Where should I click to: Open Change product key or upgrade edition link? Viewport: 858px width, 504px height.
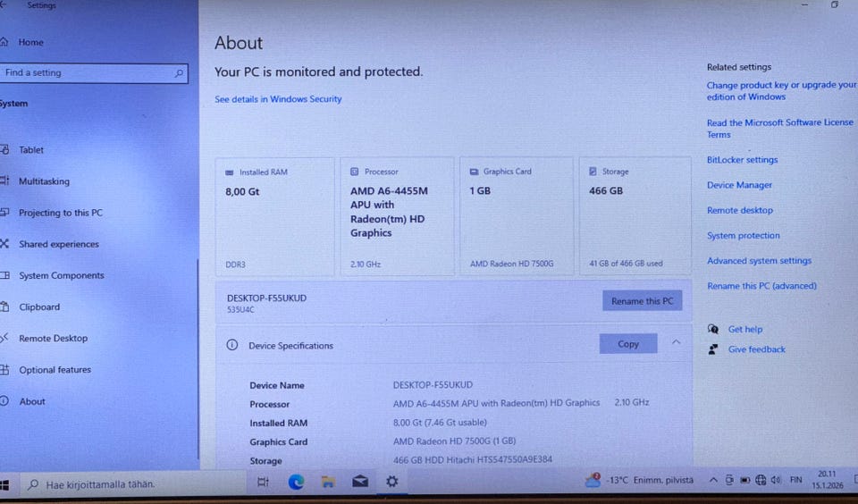pos(781,91)
